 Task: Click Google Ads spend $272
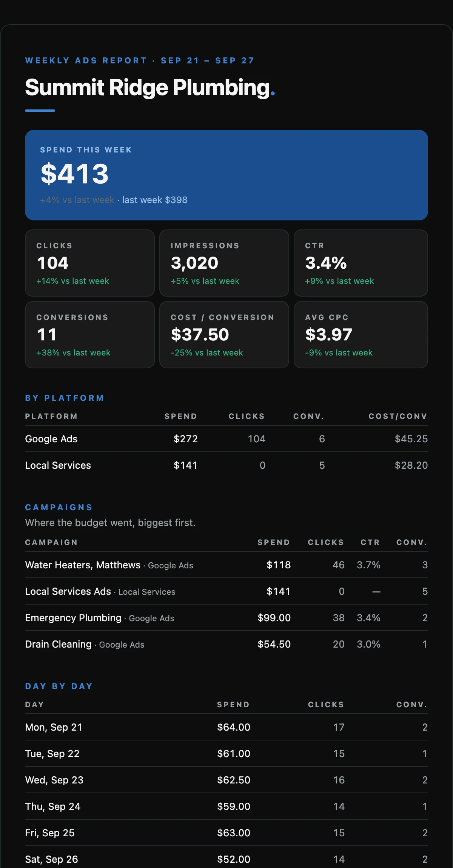[x=186, y=439]
